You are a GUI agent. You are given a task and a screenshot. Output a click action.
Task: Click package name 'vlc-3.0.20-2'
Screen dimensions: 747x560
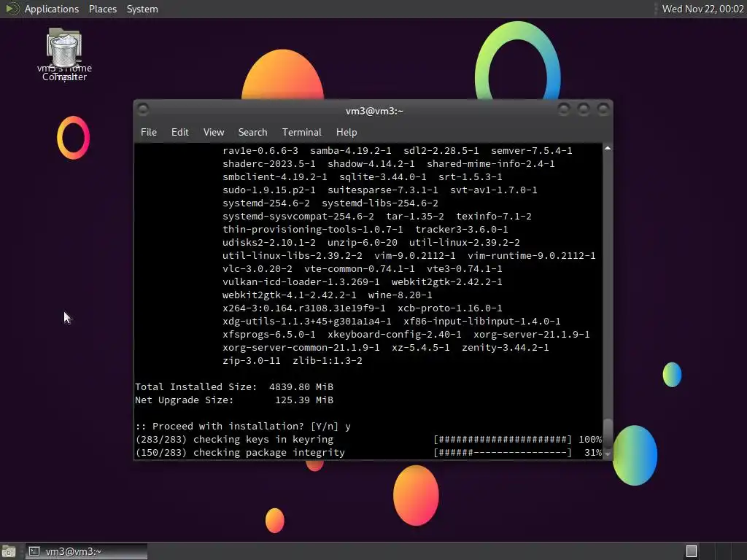tap(258, 268)
